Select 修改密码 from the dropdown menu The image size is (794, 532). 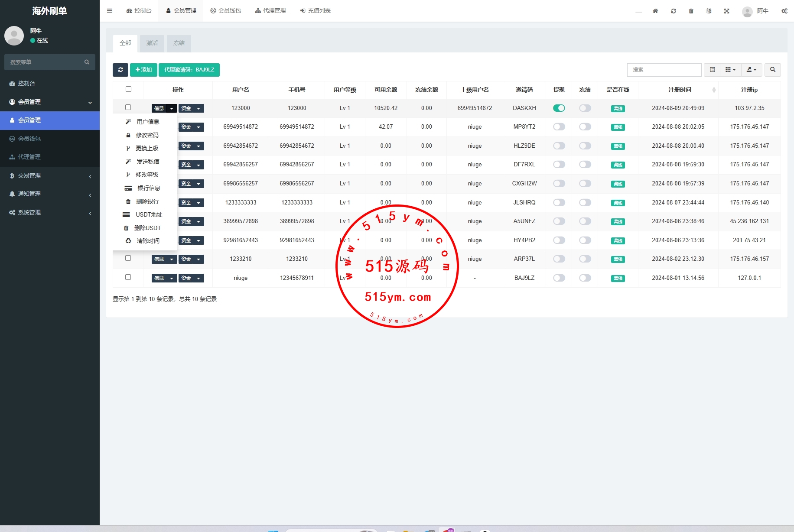147,135
